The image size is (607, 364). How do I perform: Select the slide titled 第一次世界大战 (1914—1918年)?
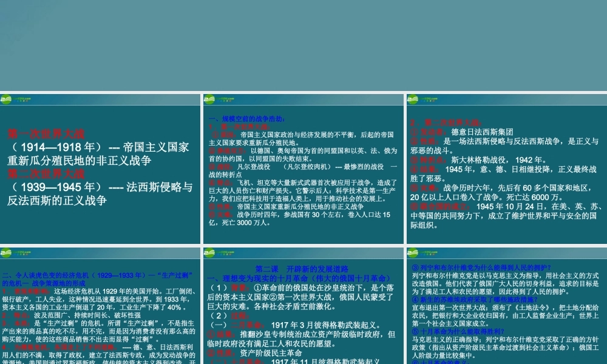100,169
